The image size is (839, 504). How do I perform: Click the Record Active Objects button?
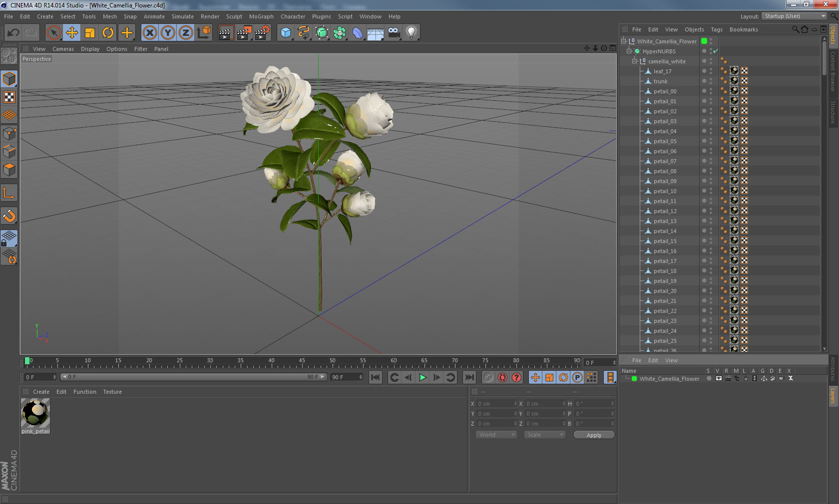[x=488, y=377]
